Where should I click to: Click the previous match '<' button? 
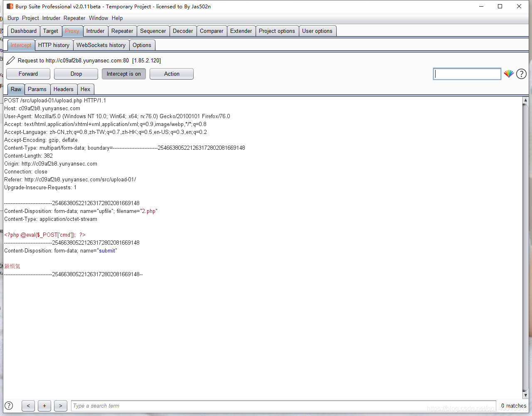tap(28, 406)
